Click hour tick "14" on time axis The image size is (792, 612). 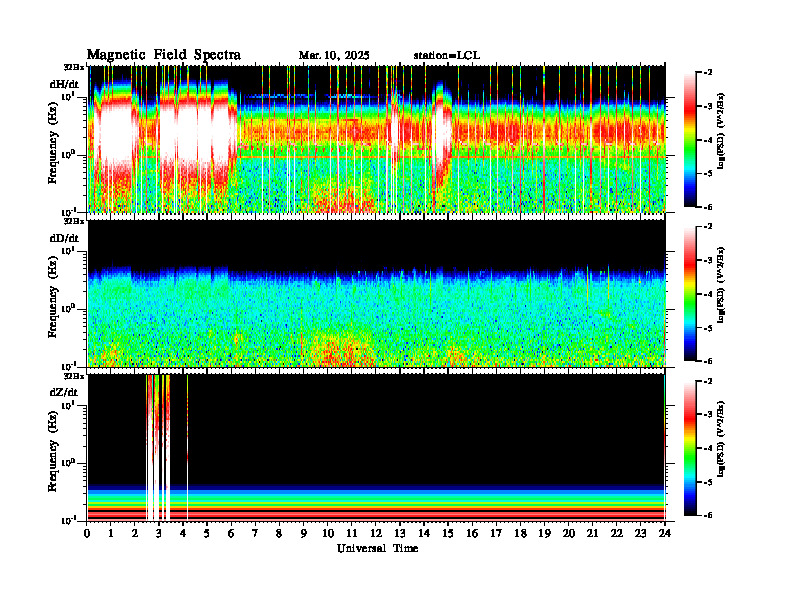(x=424, y=534)
